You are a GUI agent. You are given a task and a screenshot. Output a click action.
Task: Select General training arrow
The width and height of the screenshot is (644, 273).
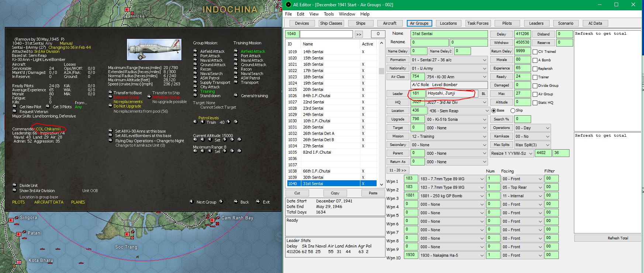(x=236, y=96)
